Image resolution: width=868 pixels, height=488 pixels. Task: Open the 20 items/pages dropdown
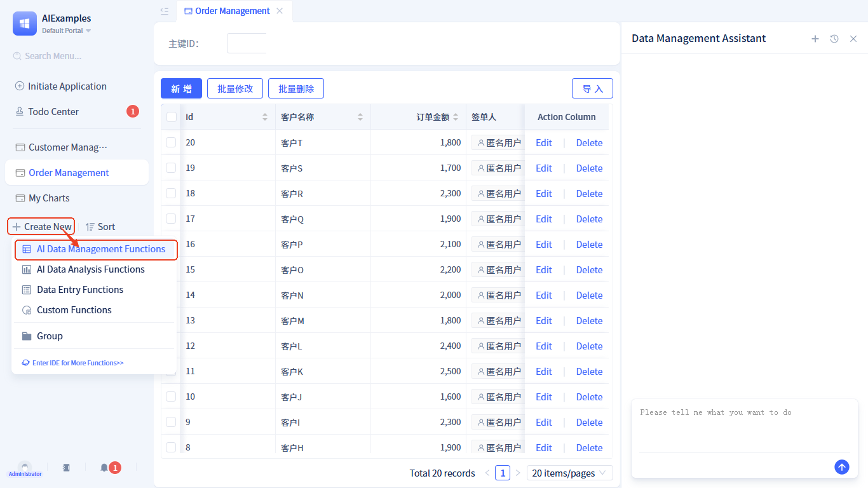570,473
